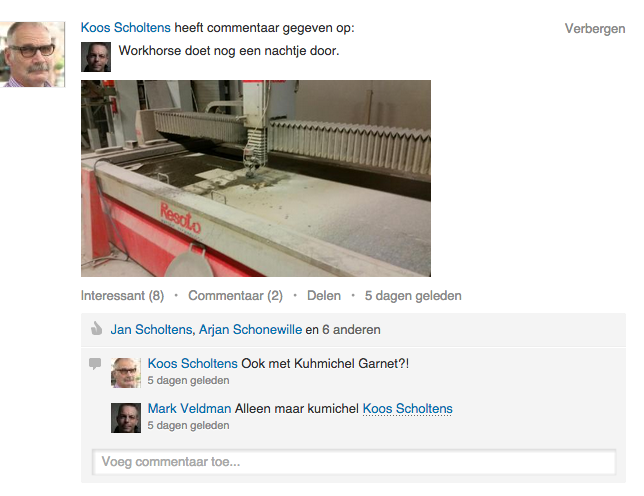644x496 pixels.
Task: Open Koos Scholtens' large profile photo
Action: pyautogui.click(x=32, y=54)
